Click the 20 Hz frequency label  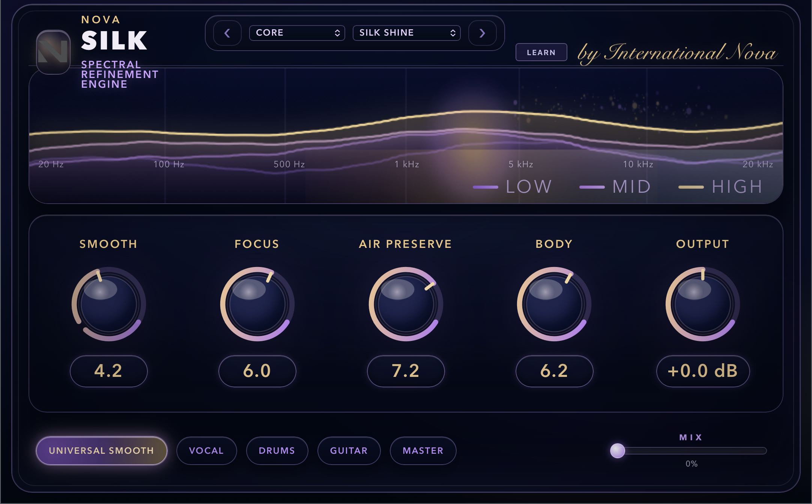click(51, 164)
